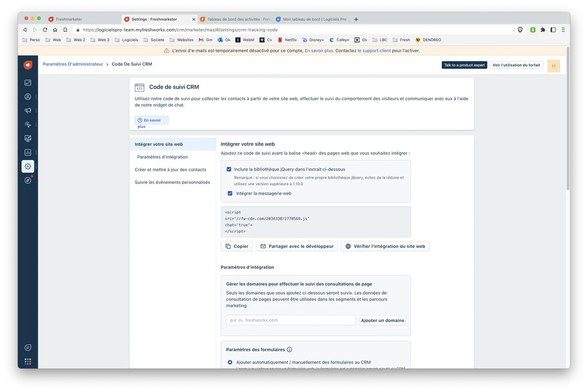Click the compass icon with red notification dot
The height and width of the screenshot is (392, 588).
click(28, 180)
